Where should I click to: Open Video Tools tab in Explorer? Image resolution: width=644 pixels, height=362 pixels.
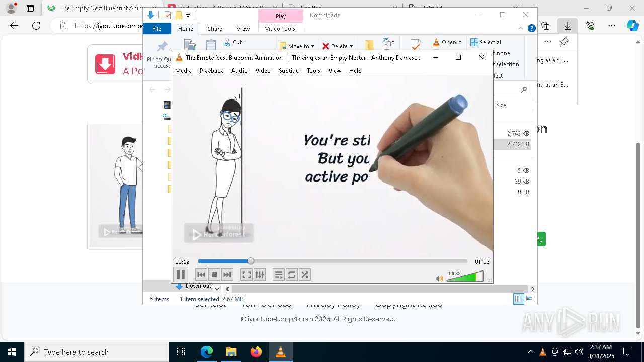(280, 29)
